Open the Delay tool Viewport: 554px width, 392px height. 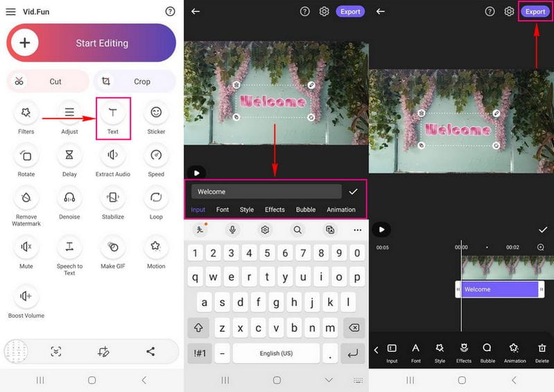coord(69,161)
